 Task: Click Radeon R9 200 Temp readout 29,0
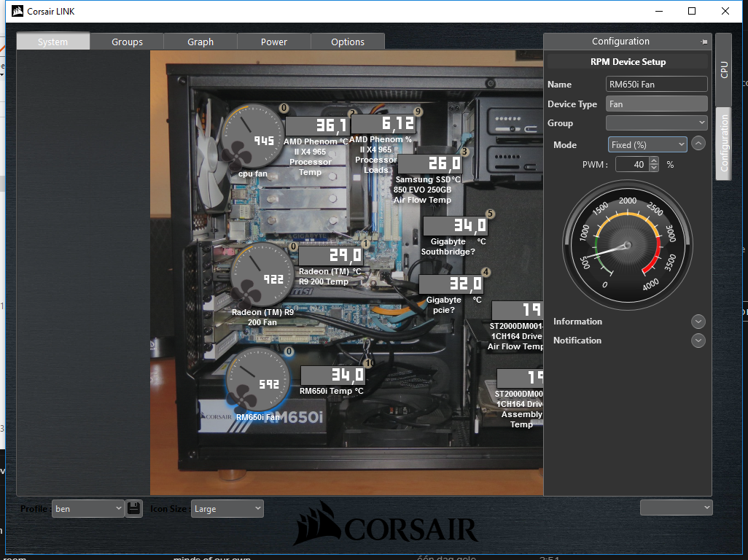[x=330, y=256]
